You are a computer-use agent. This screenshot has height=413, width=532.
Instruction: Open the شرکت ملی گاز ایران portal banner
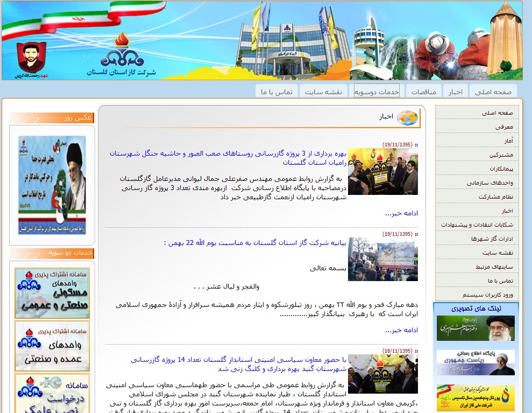476,398
